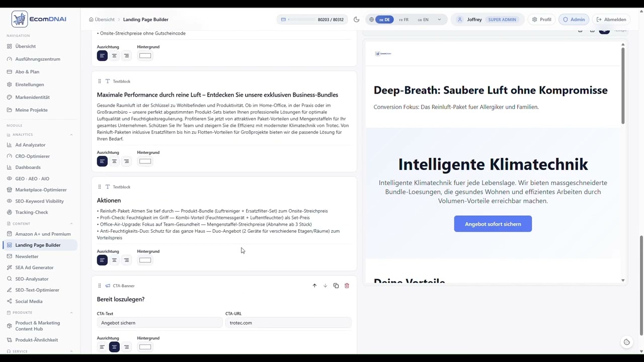
Task: Open floating help icon at bottom right
Action: (x=627, y=342)
